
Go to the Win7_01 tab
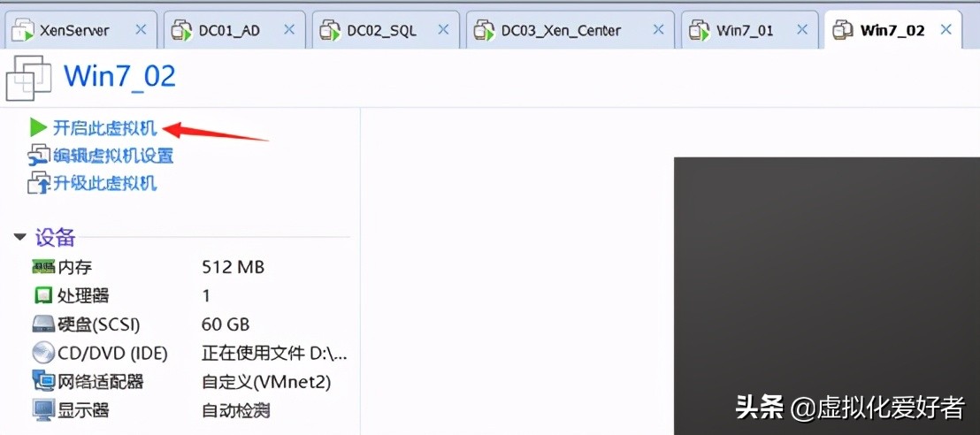tap(749, 29)
